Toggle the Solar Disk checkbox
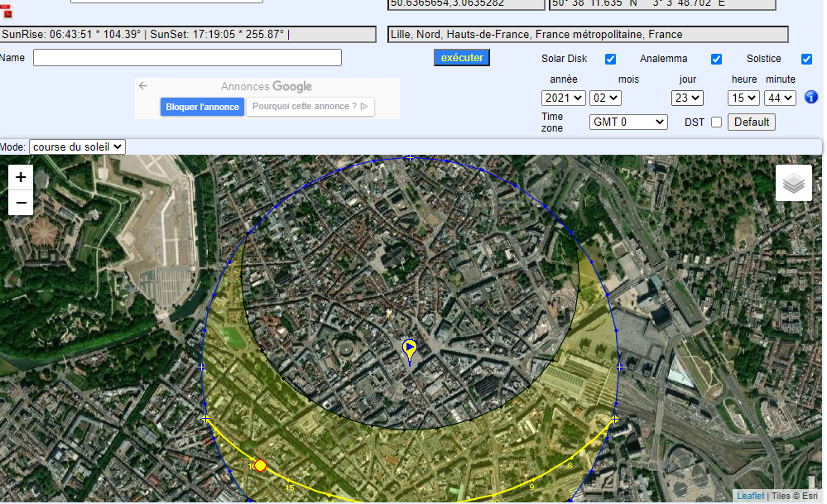827x504 pixels. (610, 59)
